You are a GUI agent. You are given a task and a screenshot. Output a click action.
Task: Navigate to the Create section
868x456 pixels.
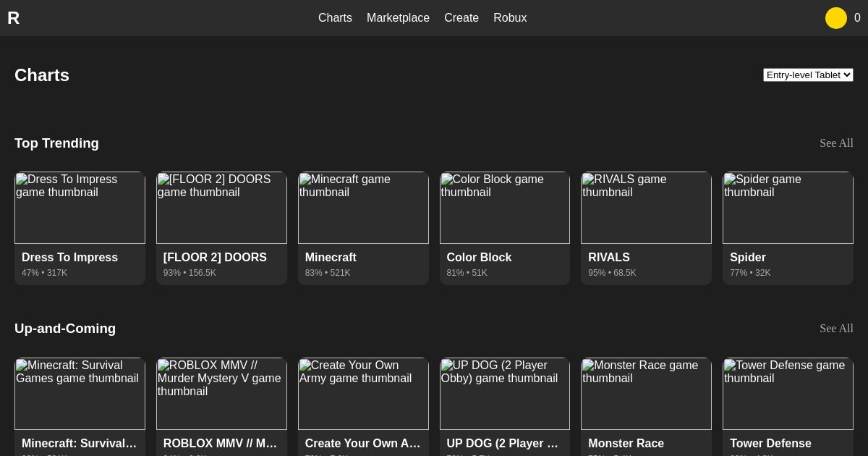coord(461,18)
